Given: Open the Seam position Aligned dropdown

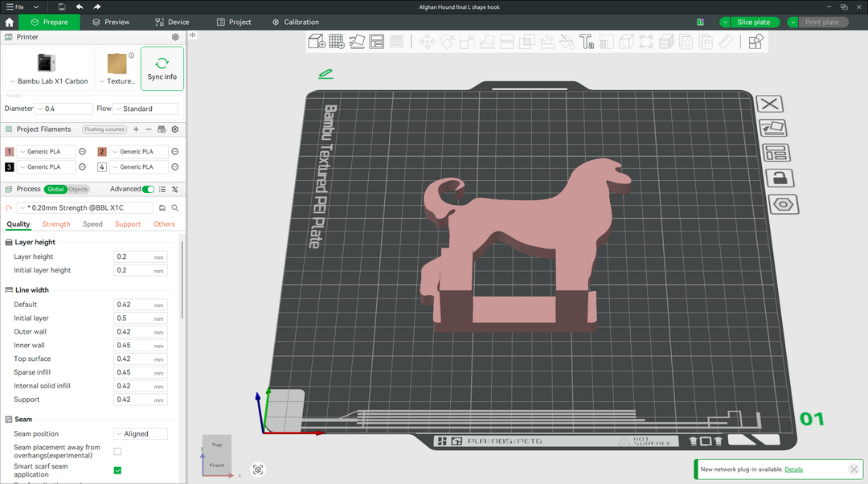Looking at the screenshot, I should pyautogui.click(x=140, y=433).
